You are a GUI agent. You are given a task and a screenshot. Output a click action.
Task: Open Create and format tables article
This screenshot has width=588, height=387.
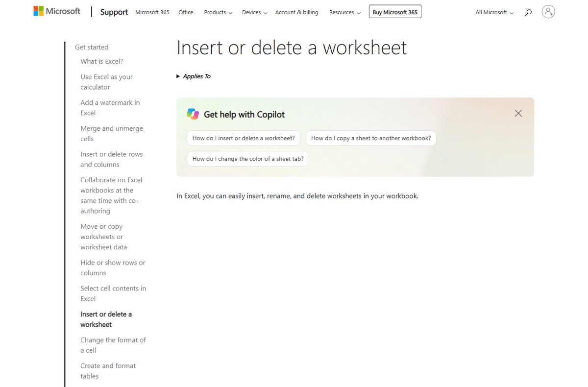tap(108, 371)
